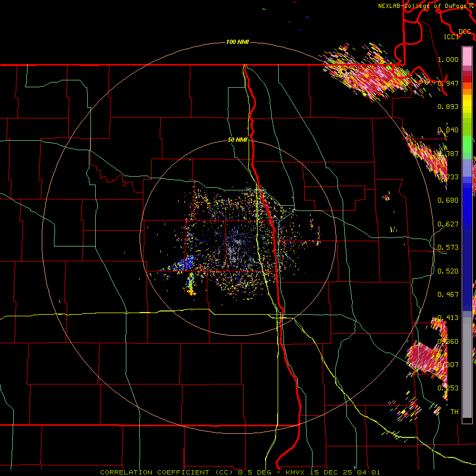Select the 0.893 scale value
The image size is (476, 476).
pos(448,106)
